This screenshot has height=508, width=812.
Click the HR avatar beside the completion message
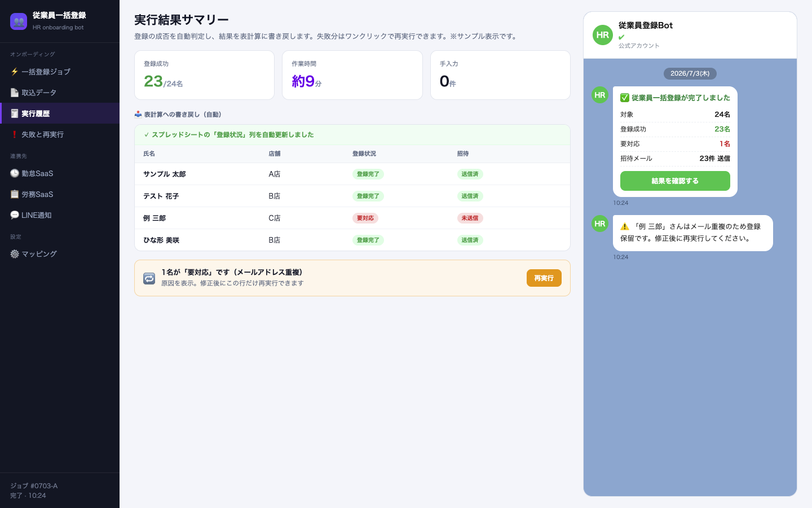tap(600, 95)
